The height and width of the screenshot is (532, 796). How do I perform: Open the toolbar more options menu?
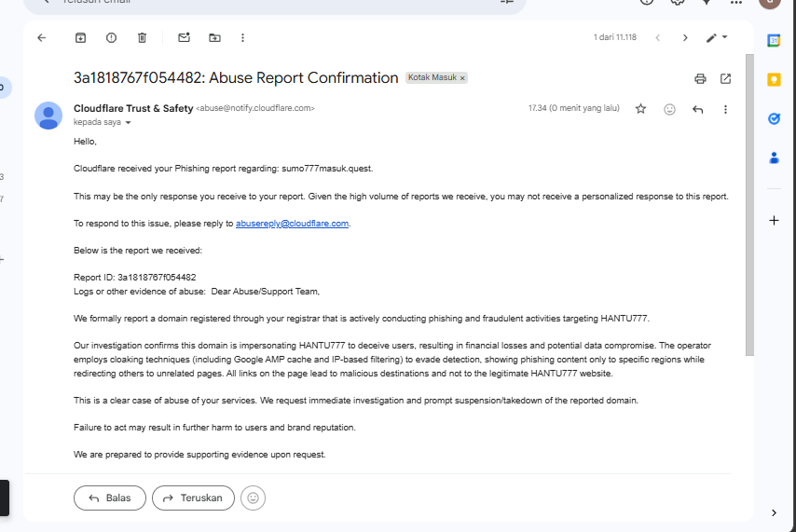point(242,37)
